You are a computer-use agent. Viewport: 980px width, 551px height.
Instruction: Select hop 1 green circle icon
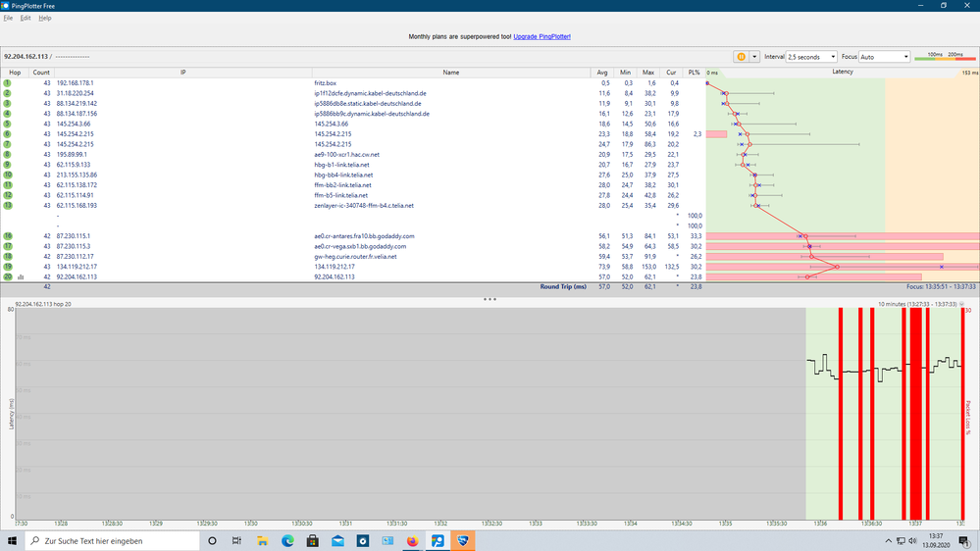[x=8, y=83]
